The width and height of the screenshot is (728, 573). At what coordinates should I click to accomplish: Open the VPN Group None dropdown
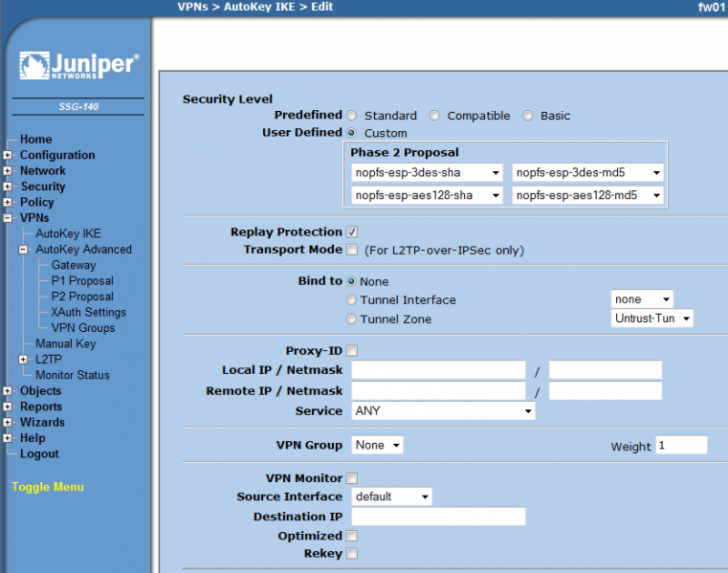(x=378, y=445)
